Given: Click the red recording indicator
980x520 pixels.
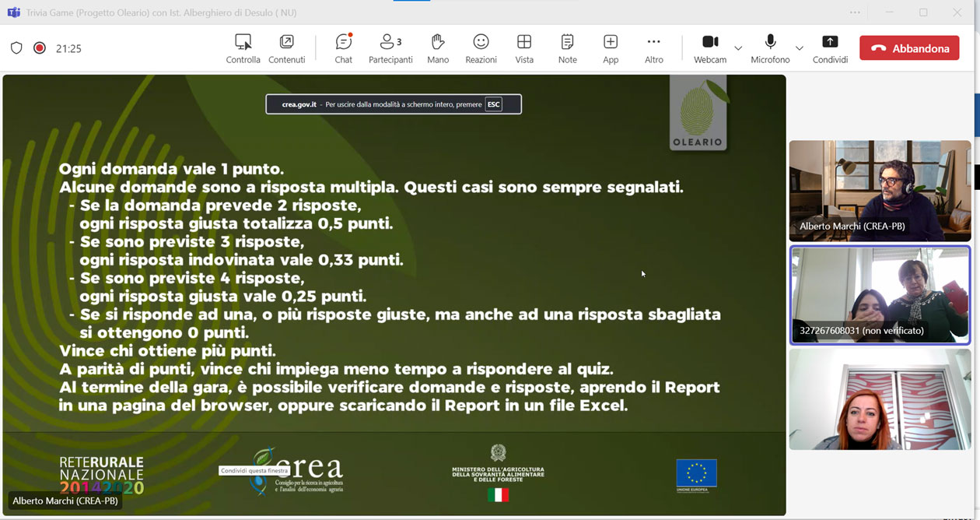Looking at the screenshot, I should 40,48.
